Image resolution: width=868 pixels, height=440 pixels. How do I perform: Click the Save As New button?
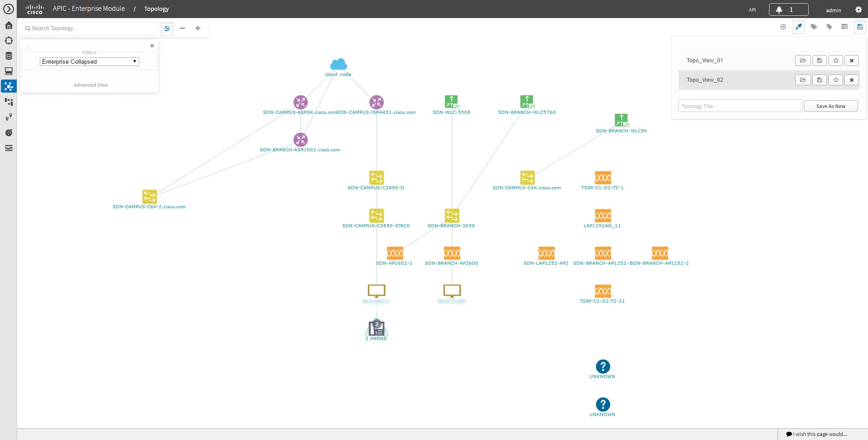coord(830,106)
